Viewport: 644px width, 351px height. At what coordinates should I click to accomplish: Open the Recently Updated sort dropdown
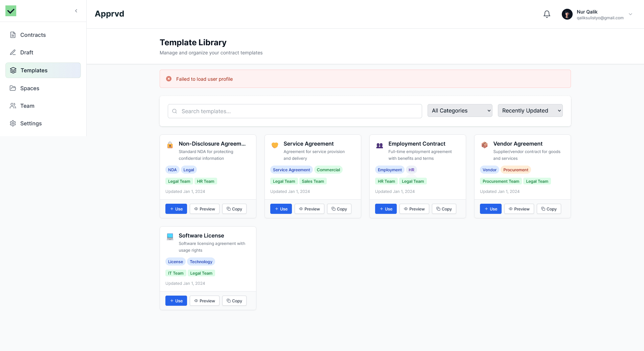(x=530, y=110)
